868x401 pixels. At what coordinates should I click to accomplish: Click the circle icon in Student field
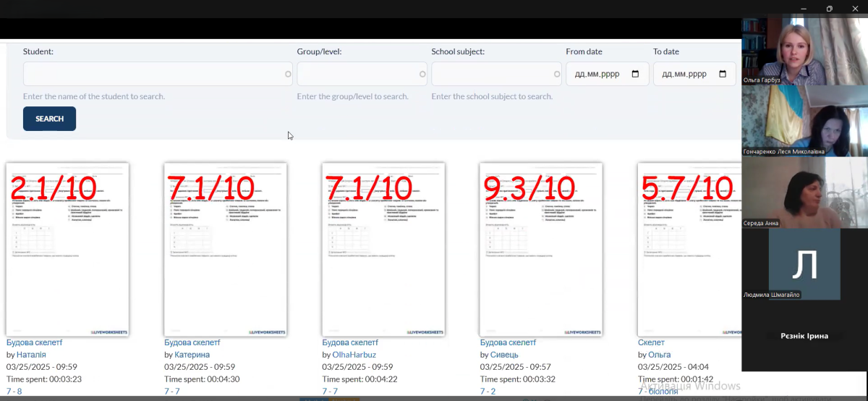click(x=288, y=74)
